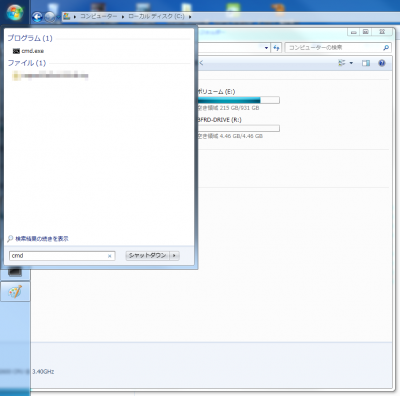Click the ボリューム (E:) drive usage bar
The width and height of the screenshot is (400, 396).
pyautogui.click(x=238, y=100)
